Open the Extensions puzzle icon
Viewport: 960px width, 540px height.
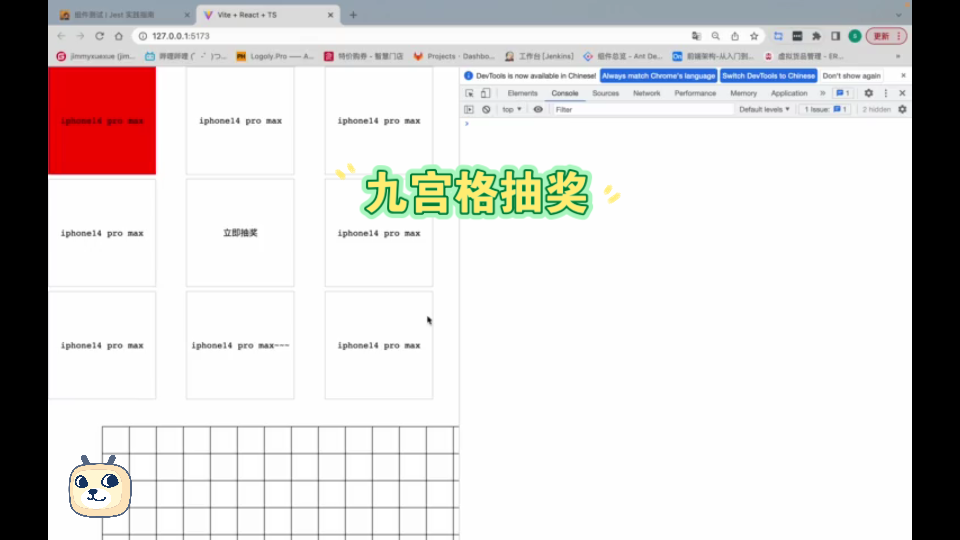tap(816, 36)
